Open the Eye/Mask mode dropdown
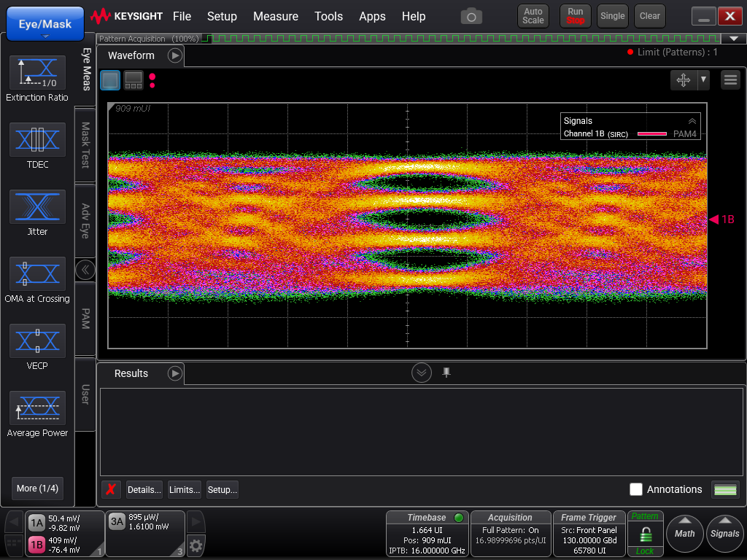 pyautogui.click(x=45, y=24)
